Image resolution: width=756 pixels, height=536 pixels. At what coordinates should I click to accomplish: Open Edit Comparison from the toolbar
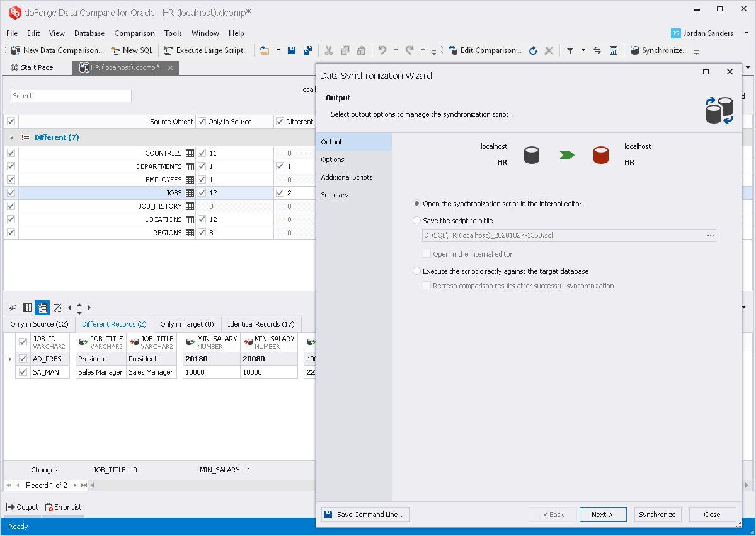pos(485,50)
